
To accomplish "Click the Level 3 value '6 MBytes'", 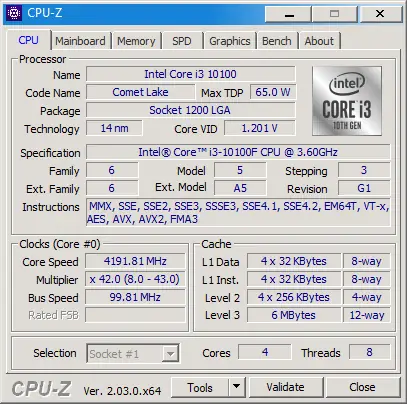I will 294,315.
